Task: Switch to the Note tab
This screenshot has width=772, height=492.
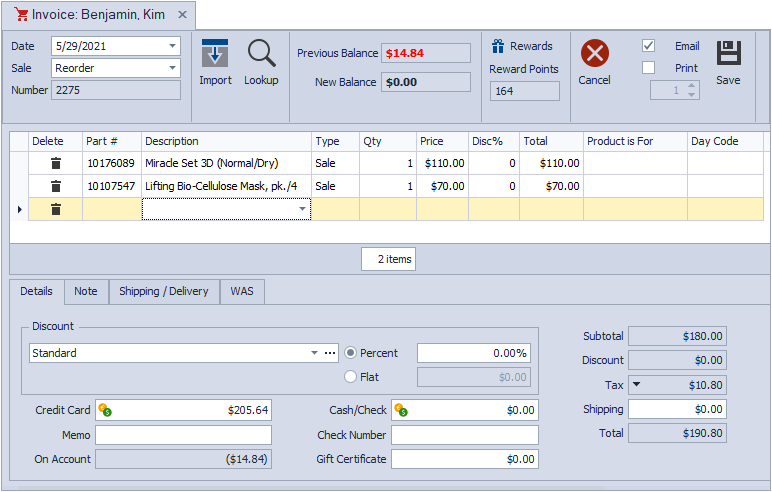Action: pos(86,291)
